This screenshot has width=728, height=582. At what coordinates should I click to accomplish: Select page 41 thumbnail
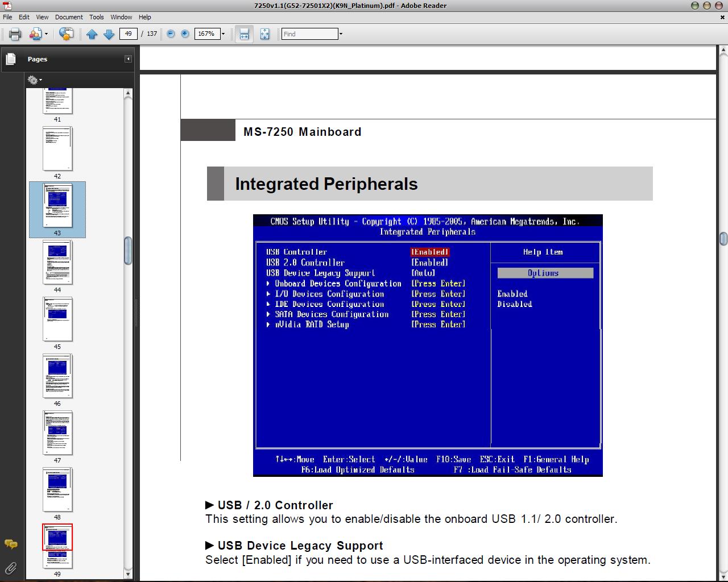[57, 101]
